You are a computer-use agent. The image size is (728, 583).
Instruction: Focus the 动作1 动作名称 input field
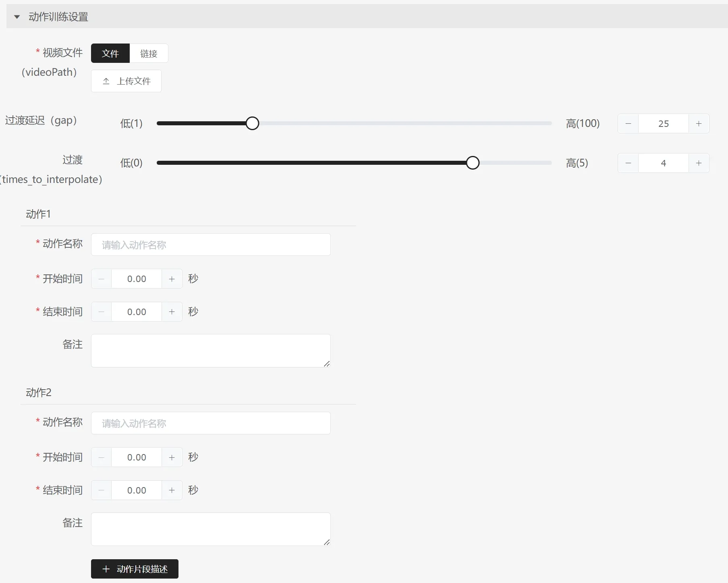coord(211,245)
